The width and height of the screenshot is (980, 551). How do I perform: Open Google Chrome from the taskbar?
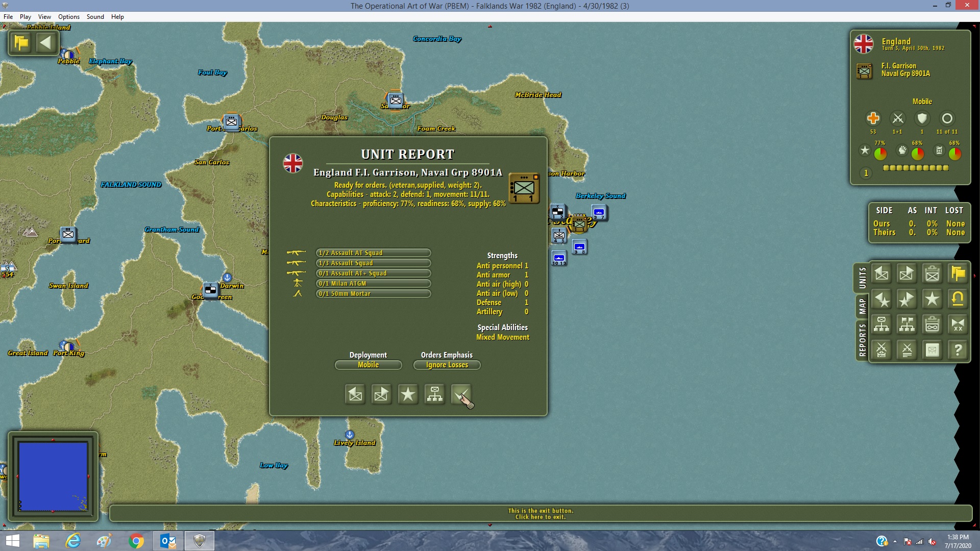coord(136,541)
